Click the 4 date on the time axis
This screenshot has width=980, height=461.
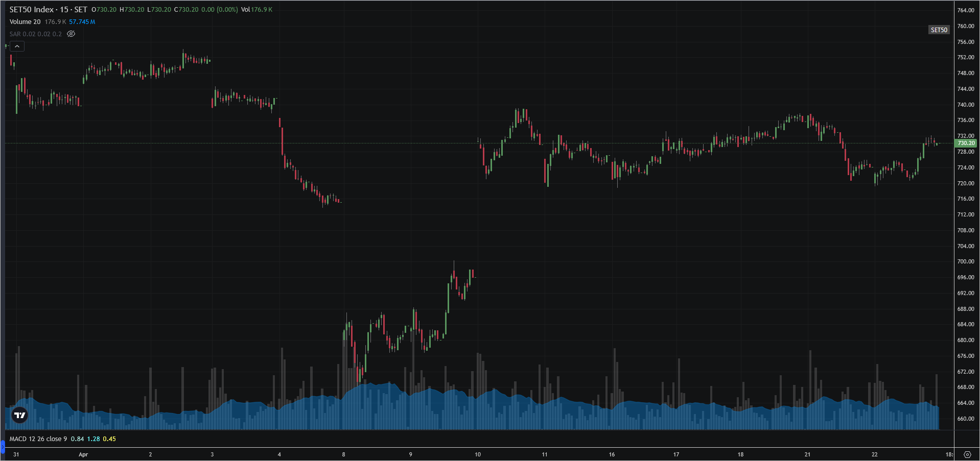(279, 454)
